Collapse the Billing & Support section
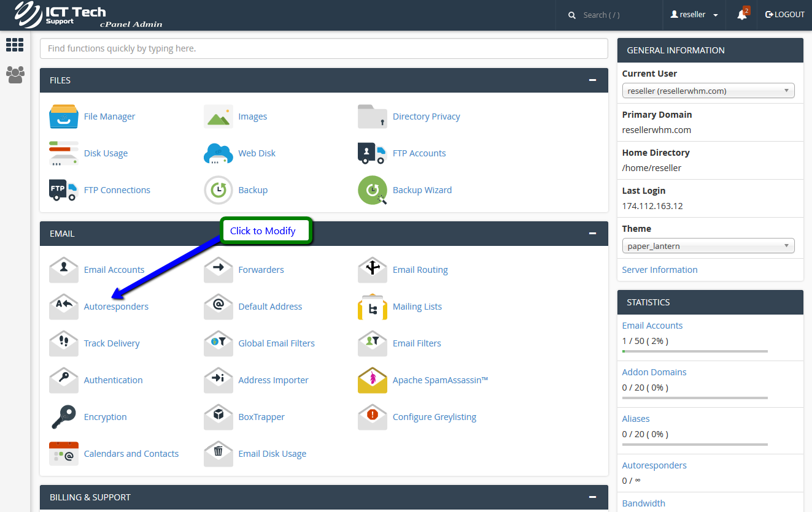Screen dimensions: 812x512 coord(592,497)
